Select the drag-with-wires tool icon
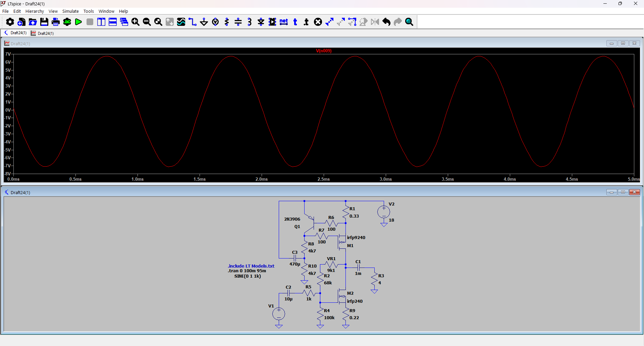Screen dimensions: 644x346 [x=352, y=22]
